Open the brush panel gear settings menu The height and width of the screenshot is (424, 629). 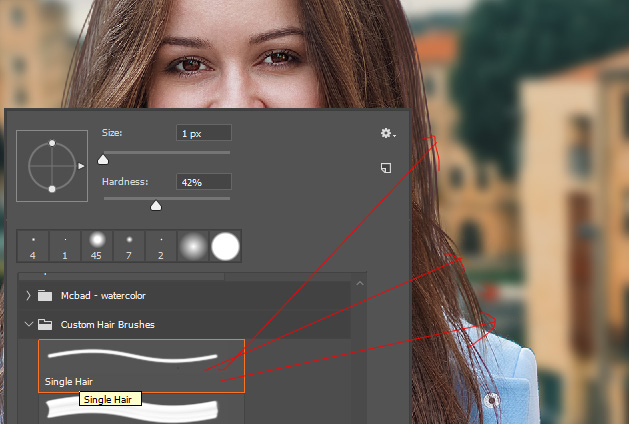(x=387, y=133)
